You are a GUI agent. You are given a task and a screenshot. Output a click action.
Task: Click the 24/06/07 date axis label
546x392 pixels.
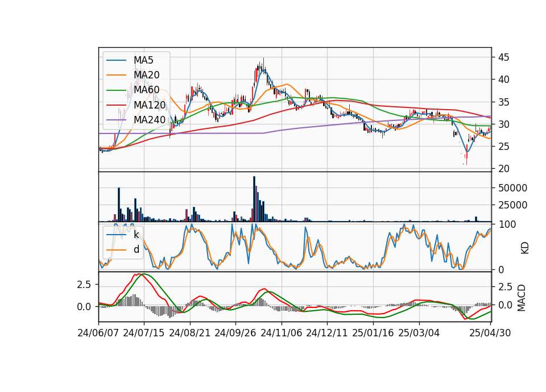98,333
